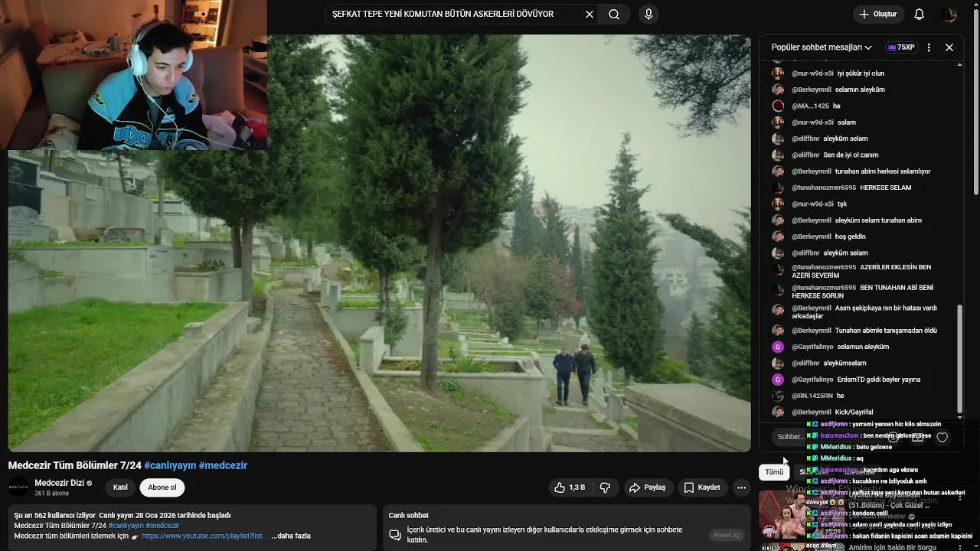
Task: Click username @tunahanozmer6595 beside BEN TUNAHAN ABİ
Action: [824, 288]
